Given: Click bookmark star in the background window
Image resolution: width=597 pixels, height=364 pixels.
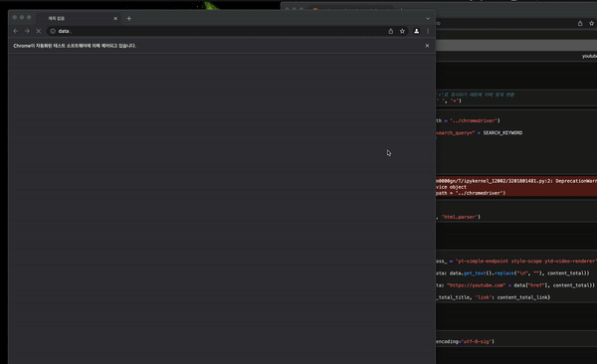Looking at the screenshot, I should point(592,23).
